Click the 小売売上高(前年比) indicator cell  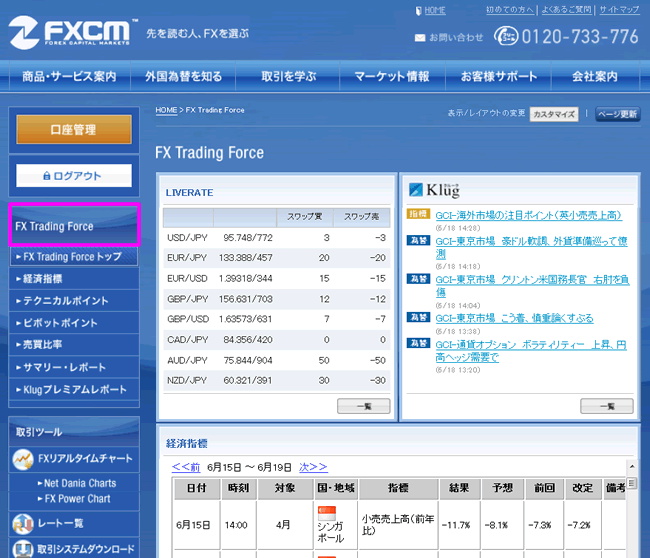point(398,524)
